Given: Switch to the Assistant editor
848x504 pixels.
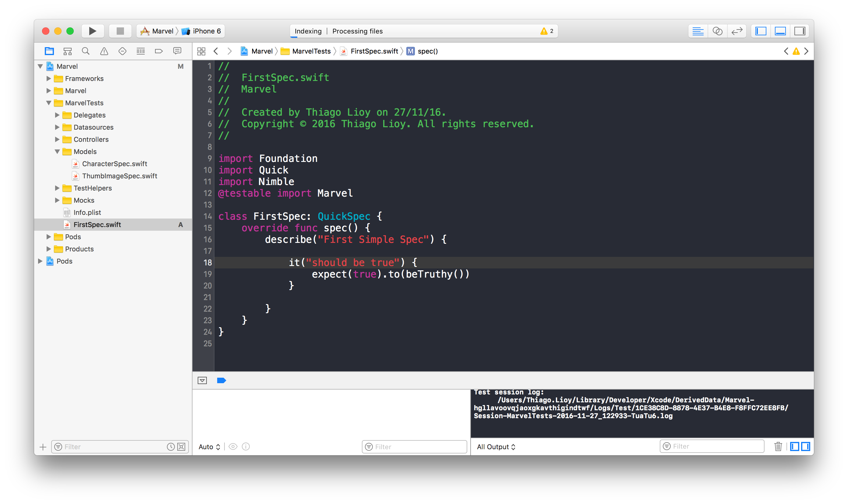Looking at the screenshot, I should click(x=718, y=31).
